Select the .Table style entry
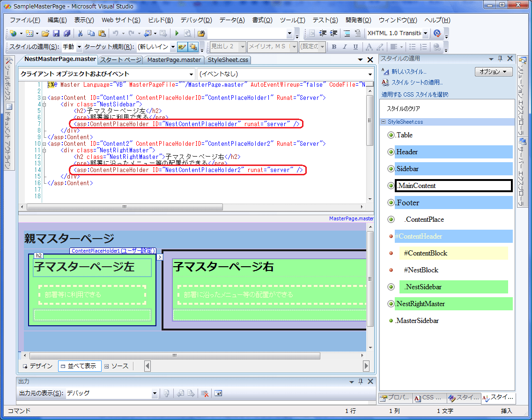The width and height of the screenshot is (532, 420). pos(404,135)
